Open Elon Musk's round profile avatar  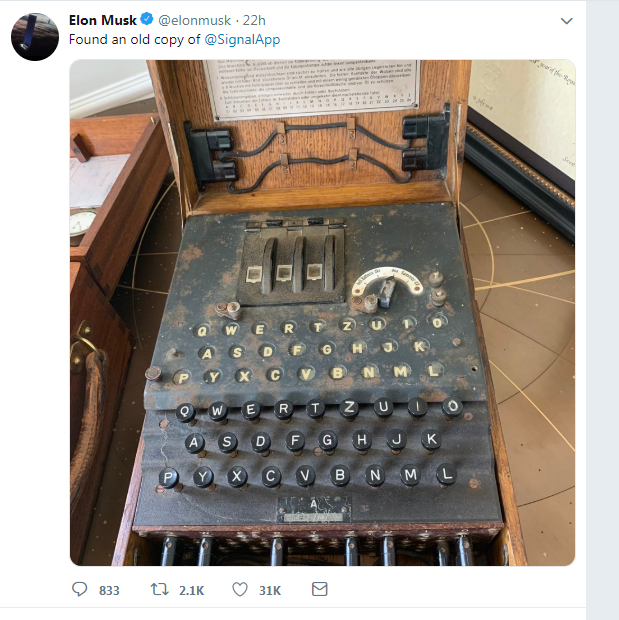point(35,37)
